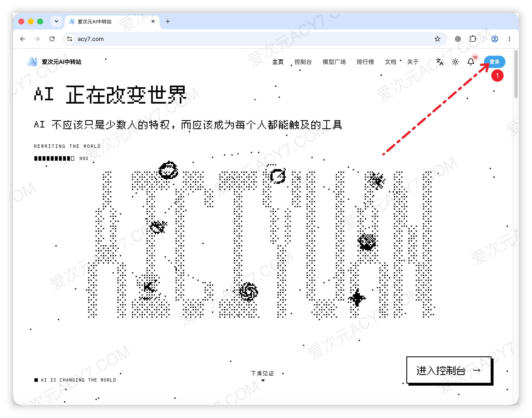Screen dimensions: 532x418
Task: Open 模型广场 in the navigation
Action: tap(334, 62)
